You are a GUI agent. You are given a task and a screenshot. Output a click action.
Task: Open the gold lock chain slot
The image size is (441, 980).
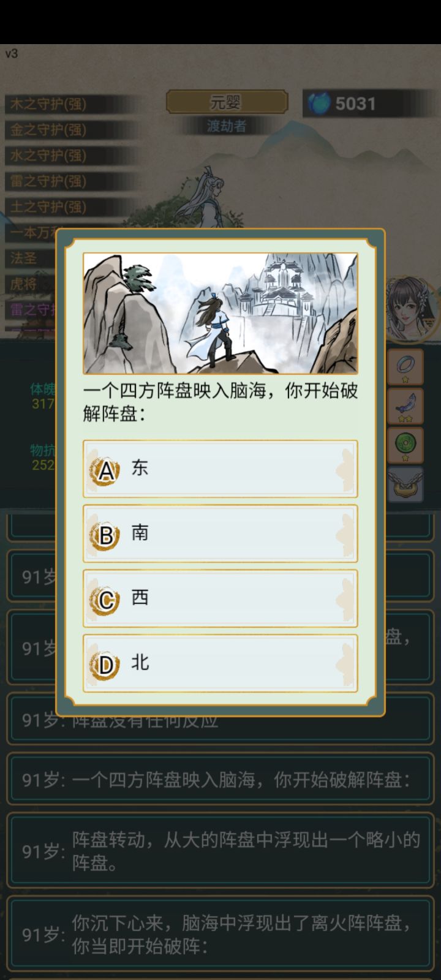click(405, 484)
